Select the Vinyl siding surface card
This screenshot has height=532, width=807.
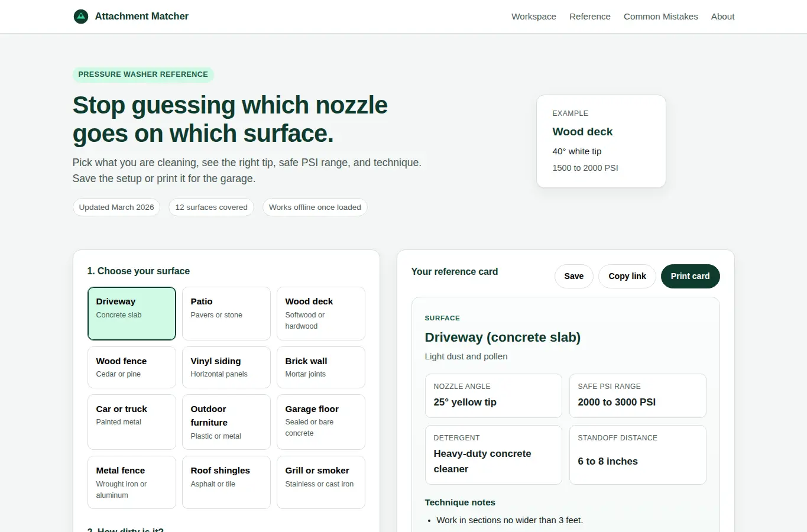226,367
